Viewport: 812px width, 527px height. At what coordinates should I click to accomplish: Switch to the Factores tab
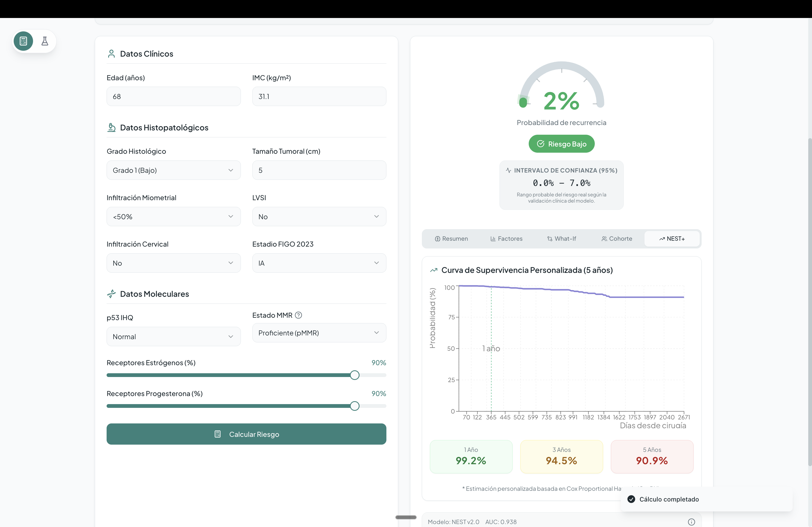[x=506, y=239]
